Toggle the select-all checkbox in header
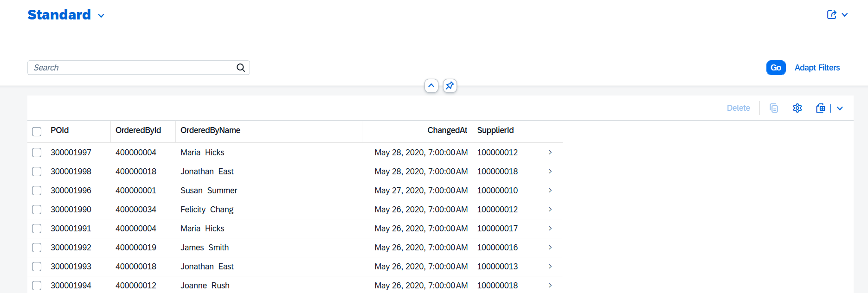The height and width of the screenshot is (293, 868). (x=37, y=132)
